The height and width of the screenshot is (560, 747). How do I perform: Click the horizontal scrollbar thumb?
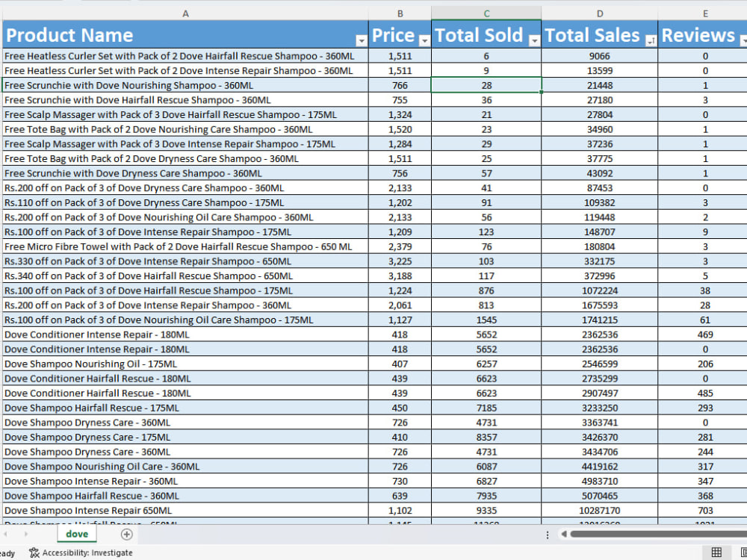pos(658,535)
